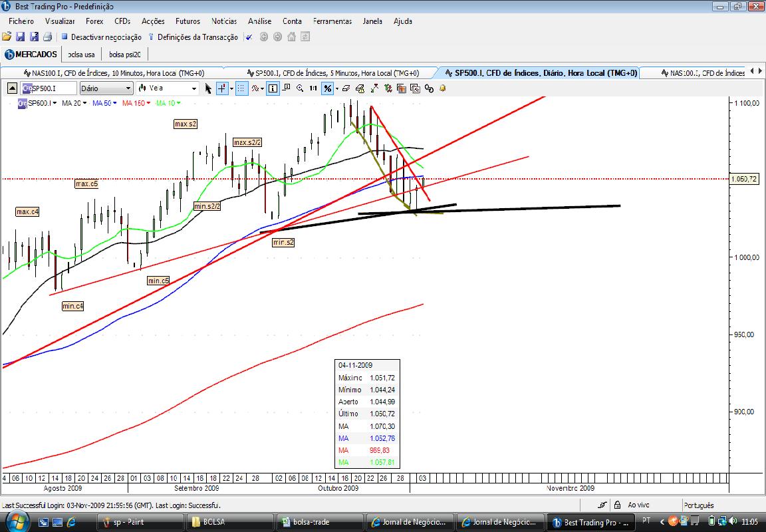The image size is (766, 532).
Task: Open the Análise menu
Action: tap(259, 21)
